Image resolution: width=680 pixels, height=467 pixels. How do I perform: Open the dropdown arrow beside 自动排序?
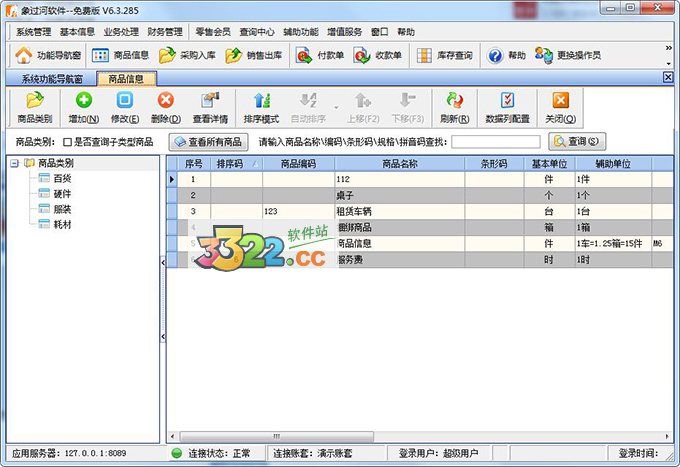tap(336, 108)
